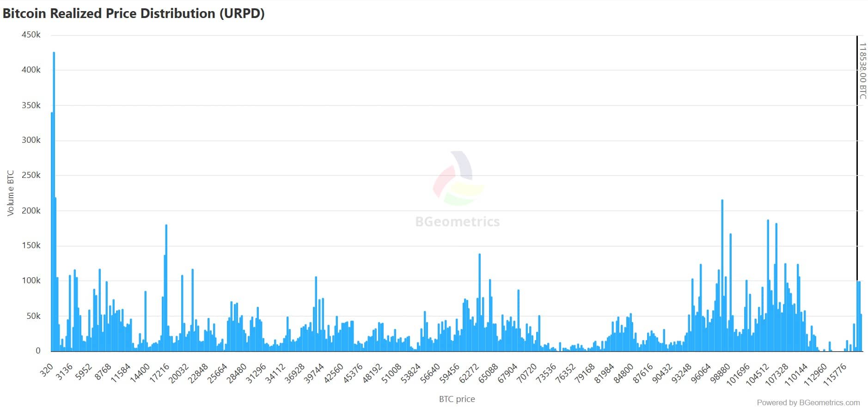868x408 pixels.
Task: Click the x-axis label 45376
Action: coord(352,373)
